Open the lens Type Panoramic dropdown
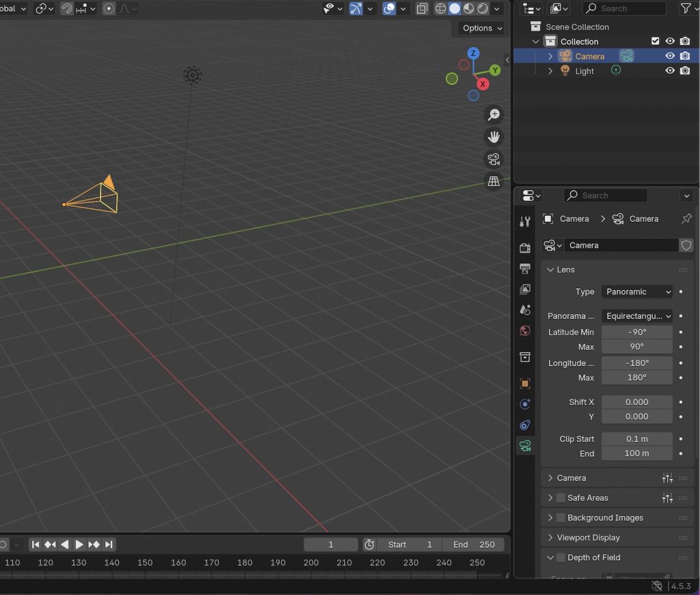The height and width of the screenshot is (595, 700). (x=637, y=292)
